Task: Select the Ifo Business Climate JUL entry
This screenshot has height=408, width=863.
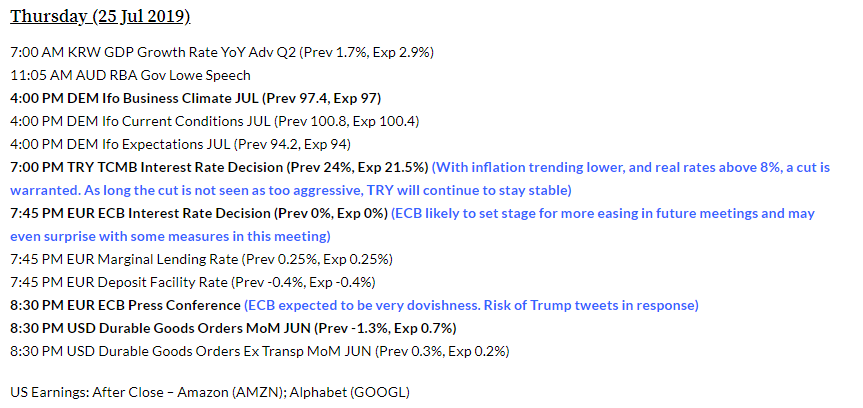Action: (195, 98)
